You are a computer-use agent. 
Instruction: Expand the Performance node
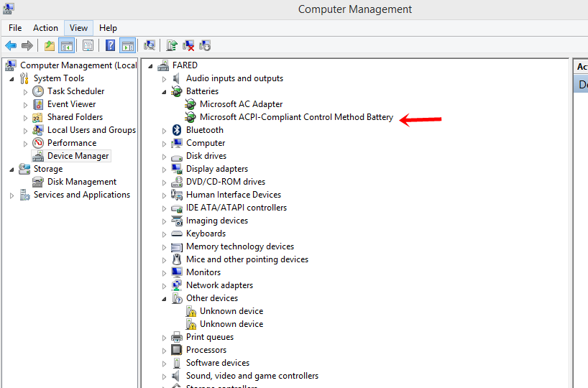tap(25, 144)
